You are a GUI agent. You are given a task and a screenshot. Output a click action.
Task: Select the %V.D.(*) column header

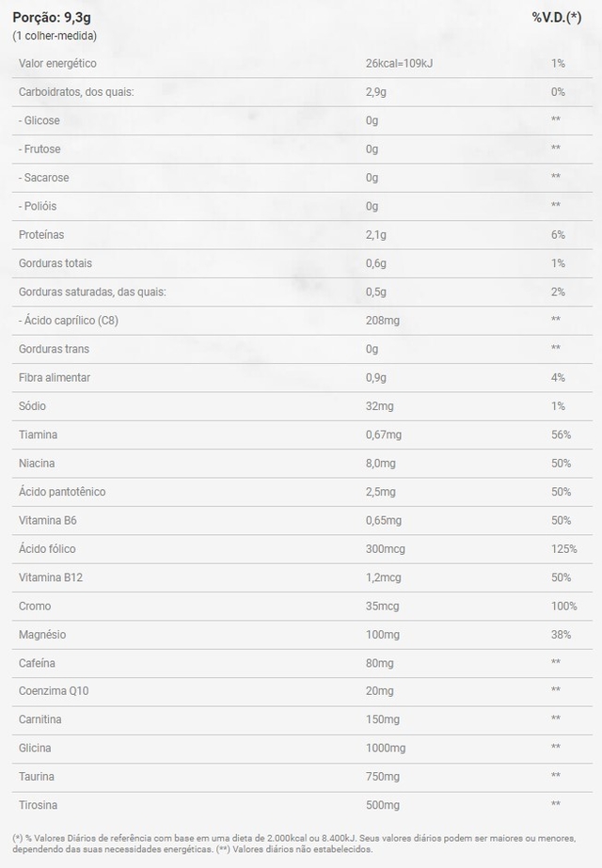[557, 17]
